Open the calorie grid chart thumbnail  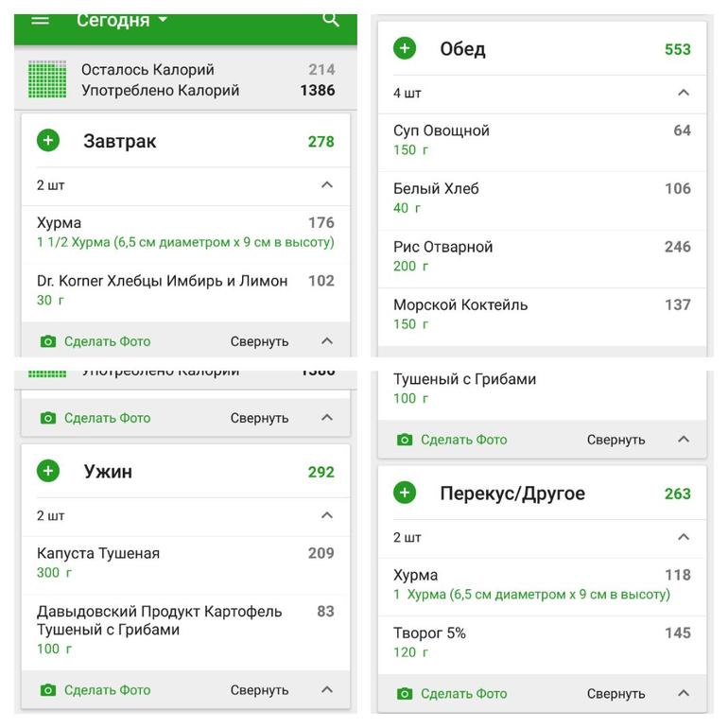pos(47,78)
